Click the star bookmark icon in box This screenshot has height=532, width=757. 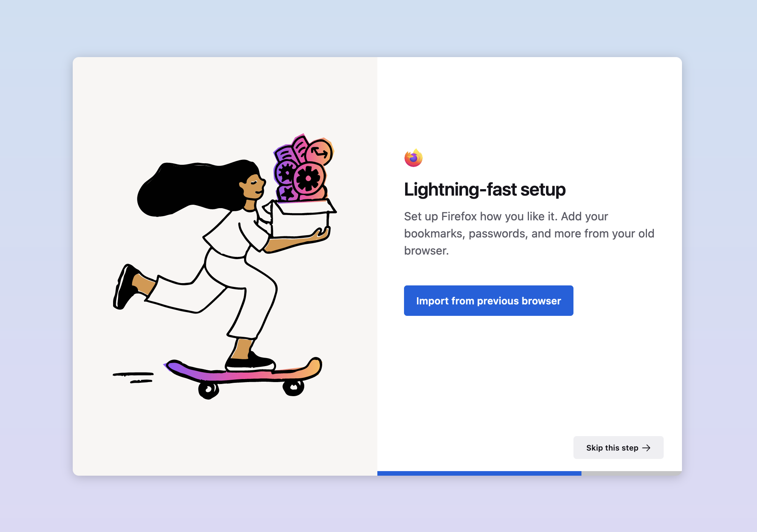287,194
